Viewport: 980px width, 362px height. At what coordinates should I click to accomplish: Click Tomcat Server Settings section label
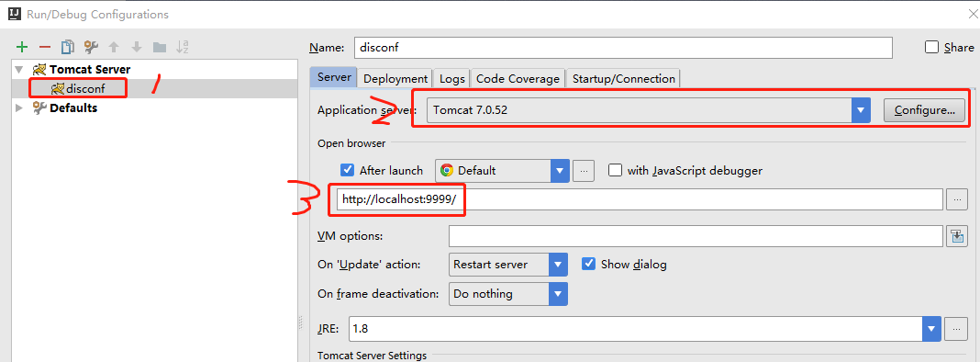click(372, 356)
